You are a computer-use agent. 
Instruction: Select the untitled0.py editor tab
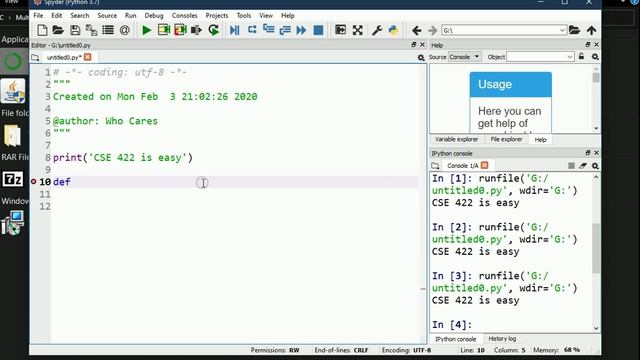tap(64, 58)
